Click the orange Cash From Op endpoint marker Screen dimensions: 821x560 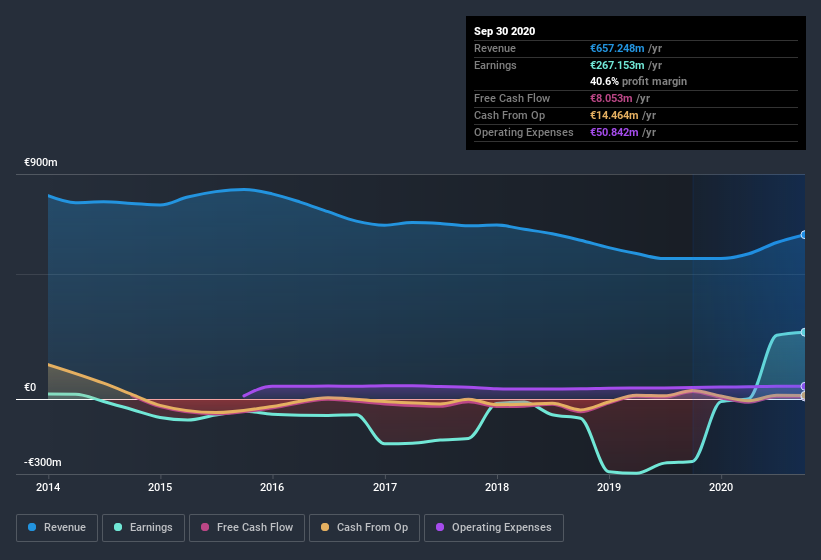pos(804,396)
